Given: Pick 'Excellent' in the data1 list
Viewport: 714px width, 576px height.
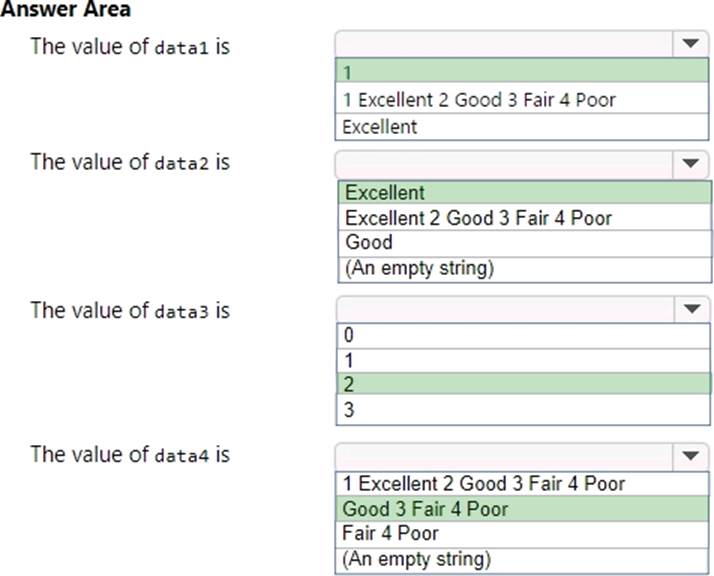Looking at the screenshot, I should point(522,127).
